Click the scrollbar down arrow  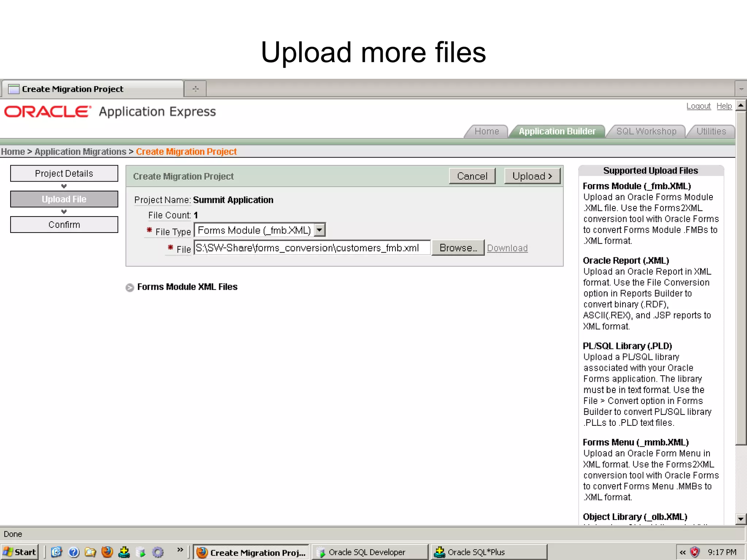(741, 518)
